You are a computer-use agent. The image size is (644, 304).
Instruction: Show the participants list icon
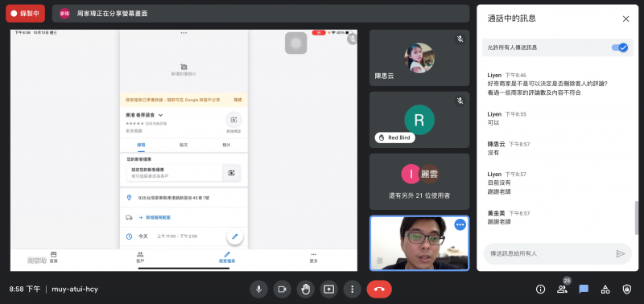[562, 290]
